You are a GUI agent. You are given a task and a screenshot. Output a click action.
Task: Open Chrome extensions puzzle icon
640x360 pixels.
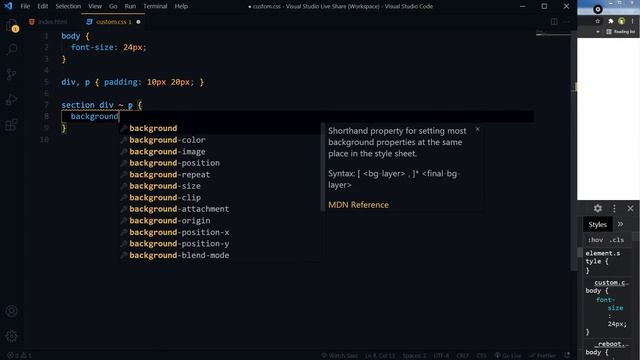click(x=611, y=21)
